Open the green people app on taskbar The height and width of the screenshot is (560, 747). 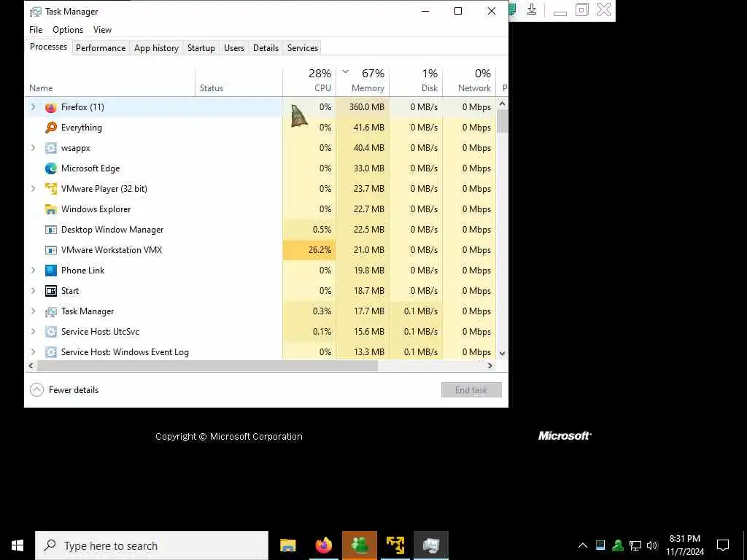[x=359, y=545]
